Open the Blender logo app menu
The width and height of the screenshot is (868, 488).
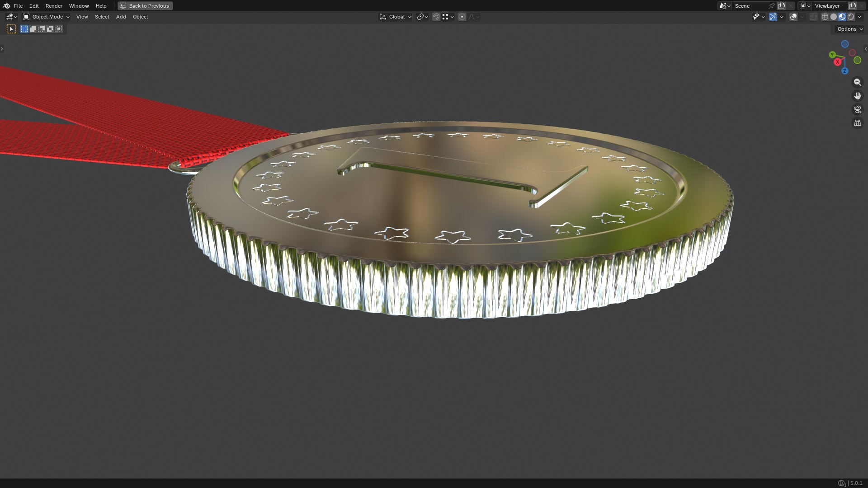6,6
